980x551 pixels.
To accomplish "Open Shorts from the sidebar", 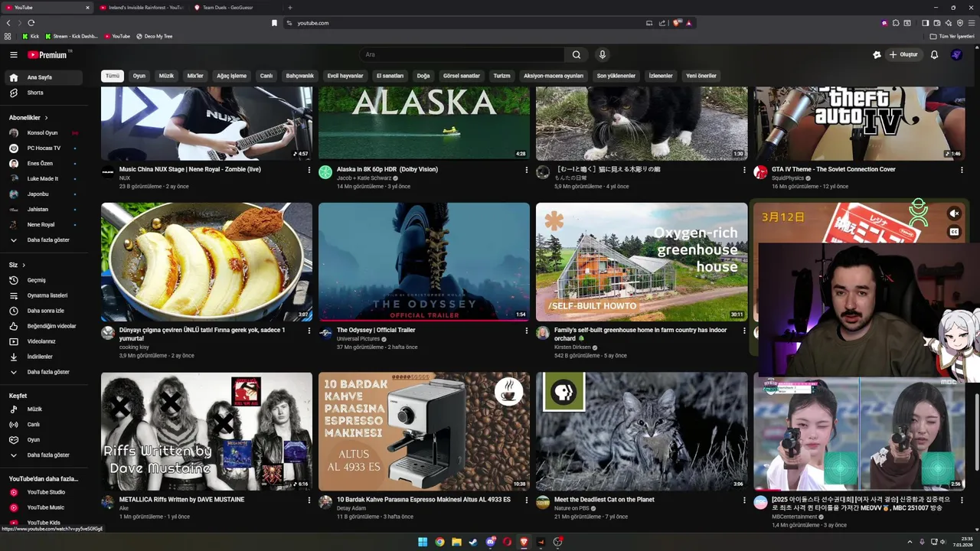I will [x=45, y=93].
